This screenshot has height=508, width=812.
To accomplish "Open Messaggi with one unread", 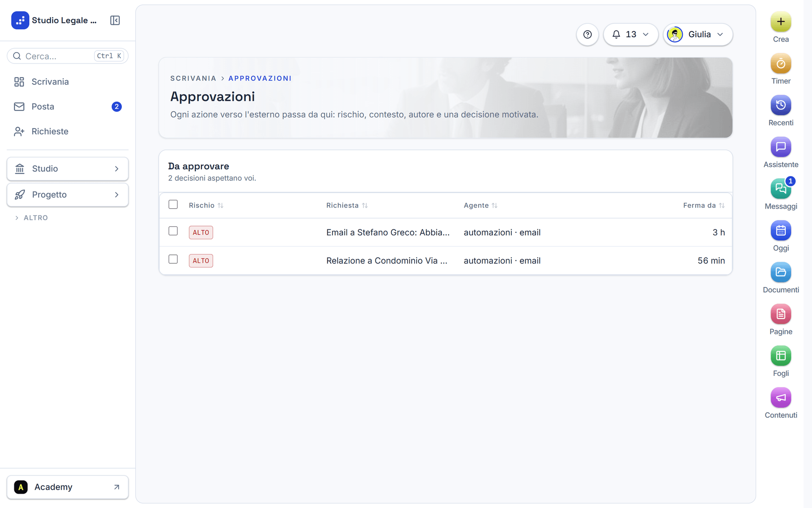I will 781,189.
